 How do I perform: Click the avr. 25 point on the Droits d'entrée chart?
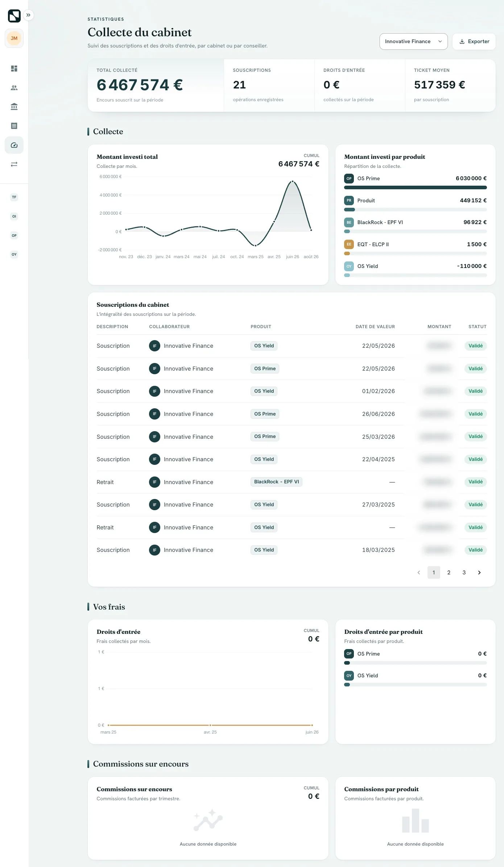pyautogui.click(x=210, y=725)
